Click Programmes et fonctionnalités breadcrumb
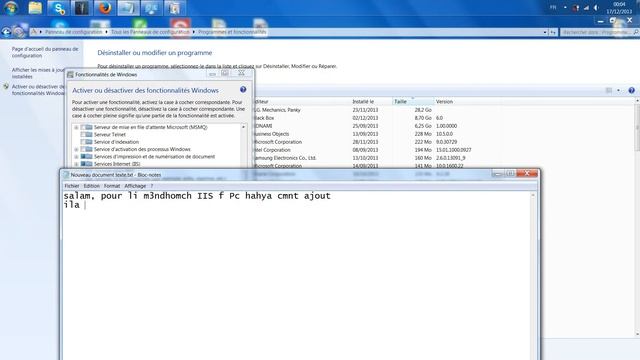This screenshot has width=640, height=360. pos(232,32)
